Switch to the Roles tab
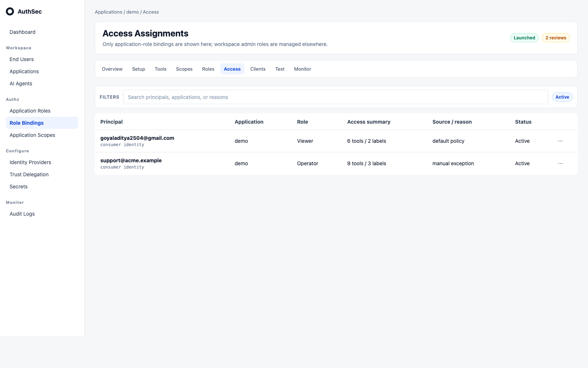Viewport: 588px width, 368px height. [x=208, y=69]
